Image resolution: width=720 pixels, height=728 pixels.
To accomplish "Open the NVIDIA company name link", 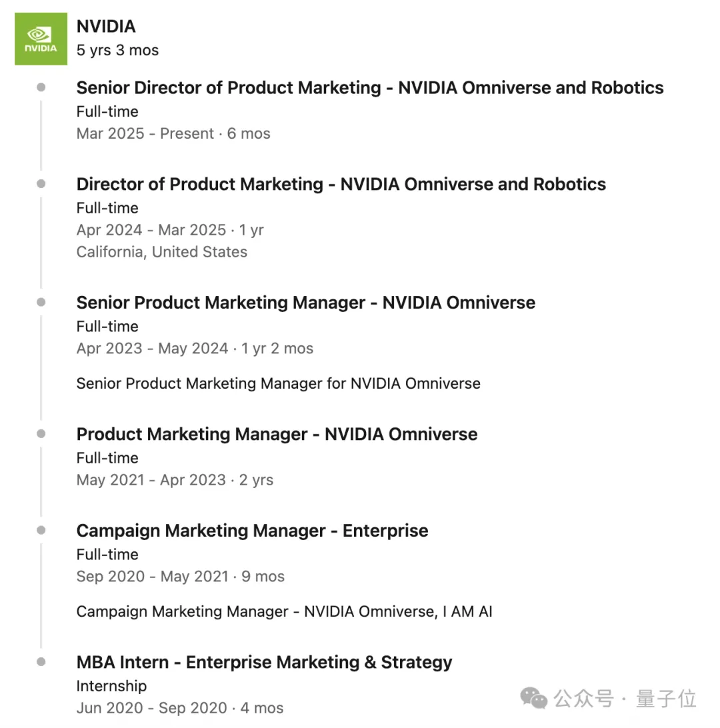I will pyautogui.click(x=106, y=27).
